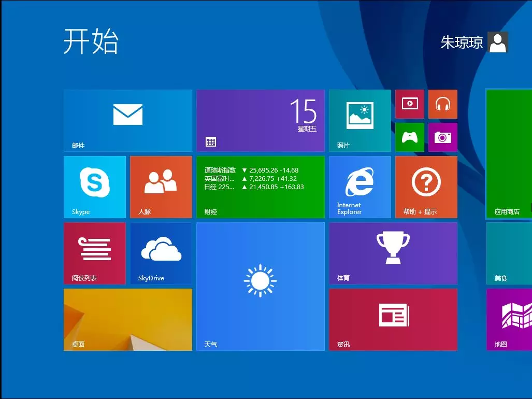Image resolution: width=532 pixels, height=399 pixels.
Task: Go to the 桌面 desktop tile
Action: coord(128,320)
